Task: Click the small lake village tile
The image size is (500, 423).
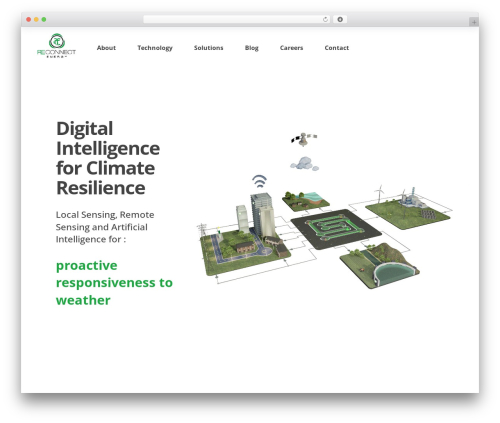Action: 306,201
